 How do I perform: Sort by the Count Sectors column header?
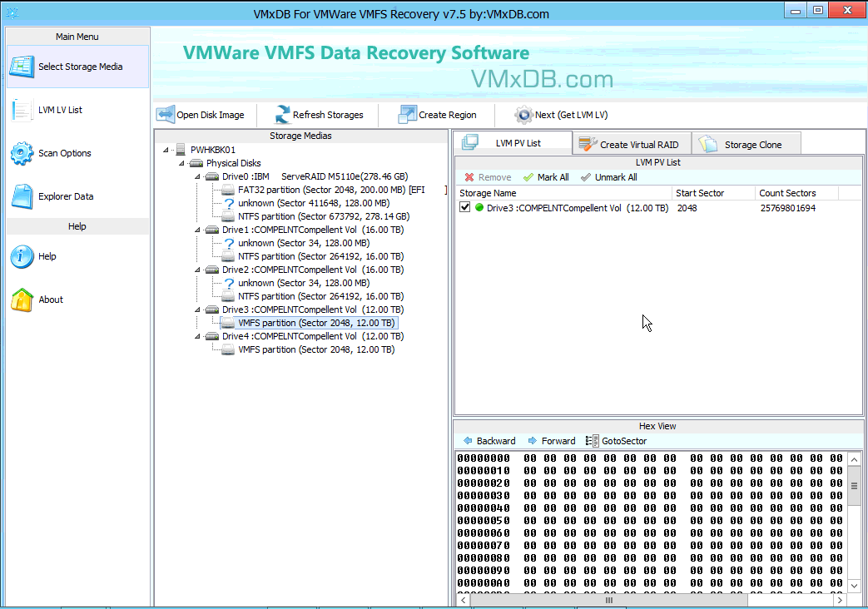(x=796, y=193)
